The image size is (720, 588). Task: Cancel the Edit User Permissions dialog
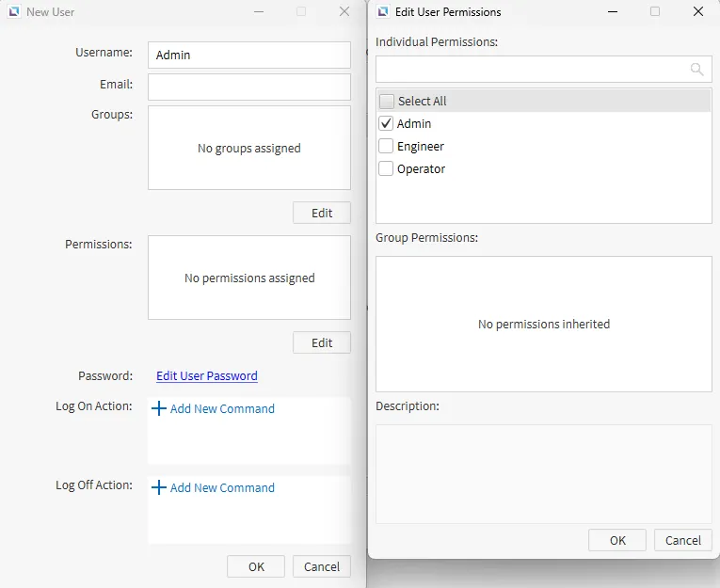point(683,540)
